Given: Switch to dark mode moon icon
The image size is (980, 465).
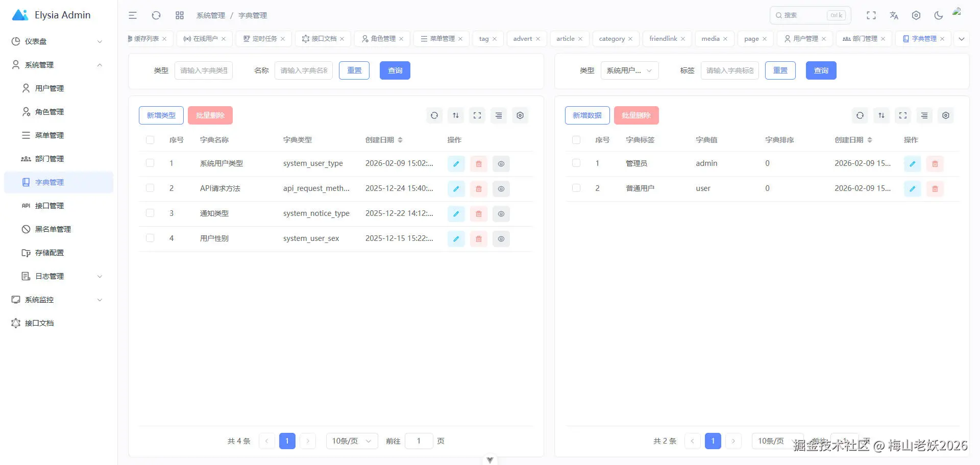Looking at the screenshot, I should (x=939, y=15).
